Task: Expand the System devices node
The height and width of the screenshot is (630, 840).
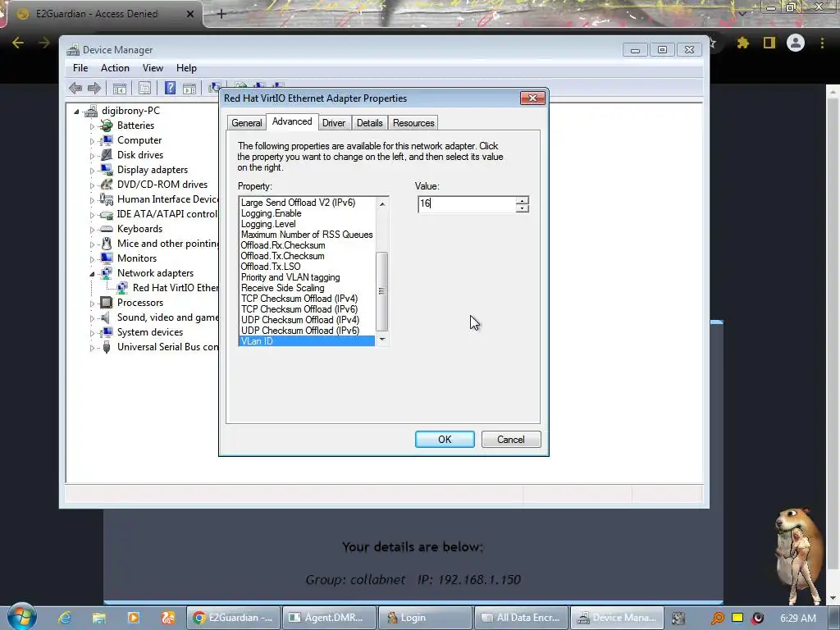Action: point(92,333)
